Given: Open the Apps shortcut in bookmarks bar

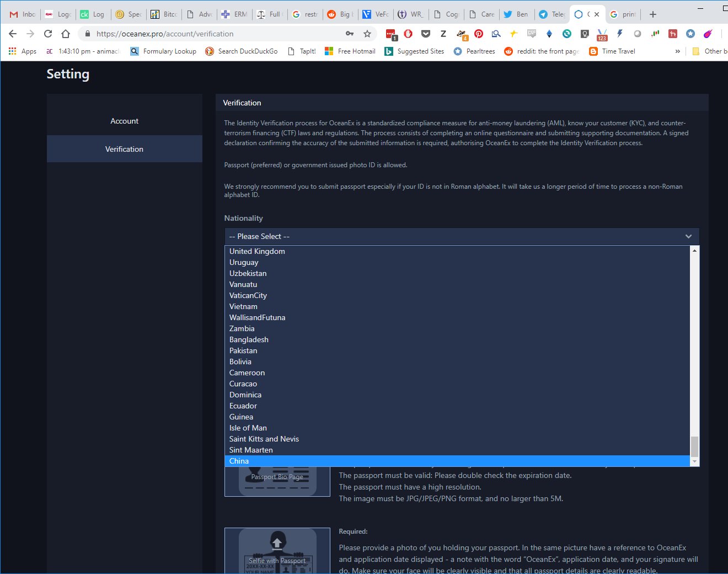Looking at the screenshot, I should pyautogui.click(x=23, y=51).
